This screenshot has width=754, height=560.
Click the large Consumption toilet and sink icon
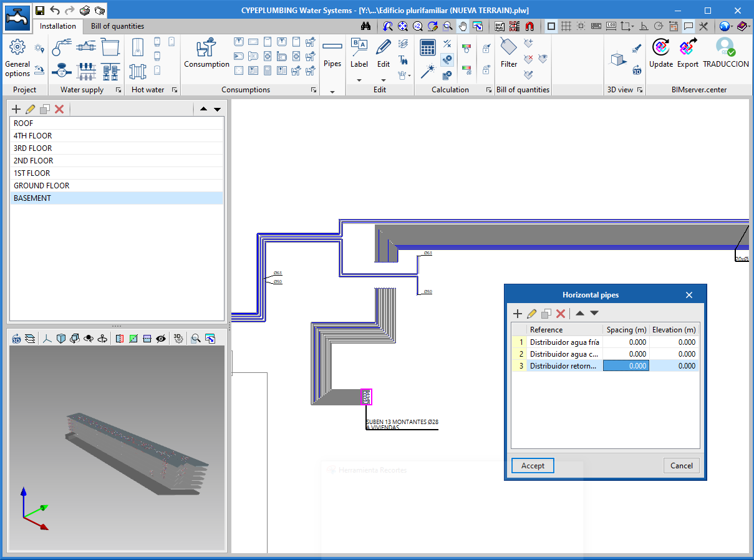click(x=207, y=53)
